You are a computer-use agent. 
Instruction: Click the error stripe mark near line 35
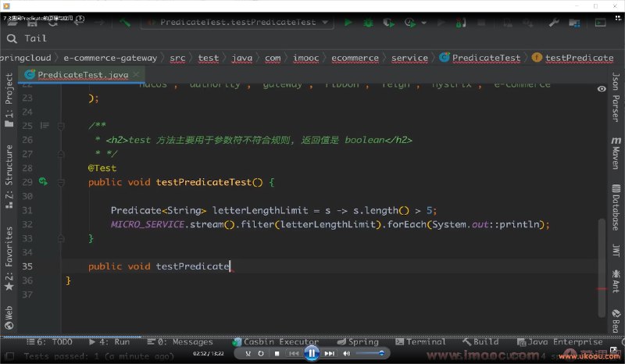[602, 289]
